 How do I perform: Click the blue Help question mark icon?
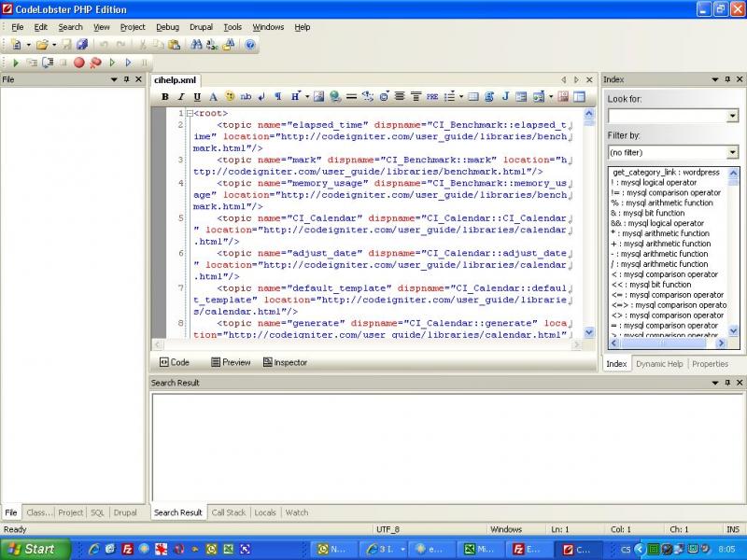pos(250,44)
